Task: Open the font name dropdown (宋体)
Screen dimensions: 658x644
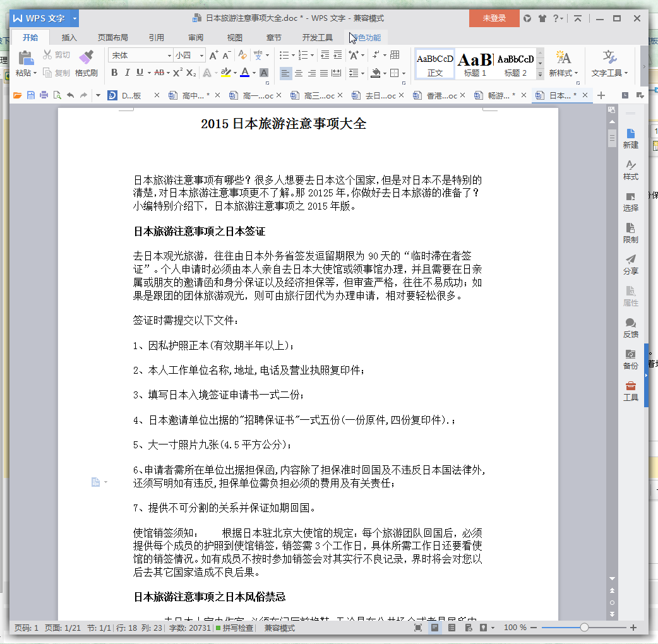Action: pyautogui.click(x=169, y=56)
